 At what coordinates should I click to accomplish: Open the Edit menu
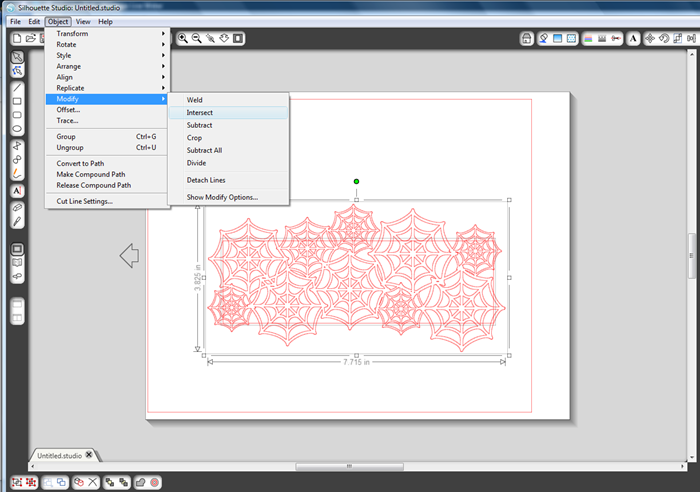pos(34,21)
